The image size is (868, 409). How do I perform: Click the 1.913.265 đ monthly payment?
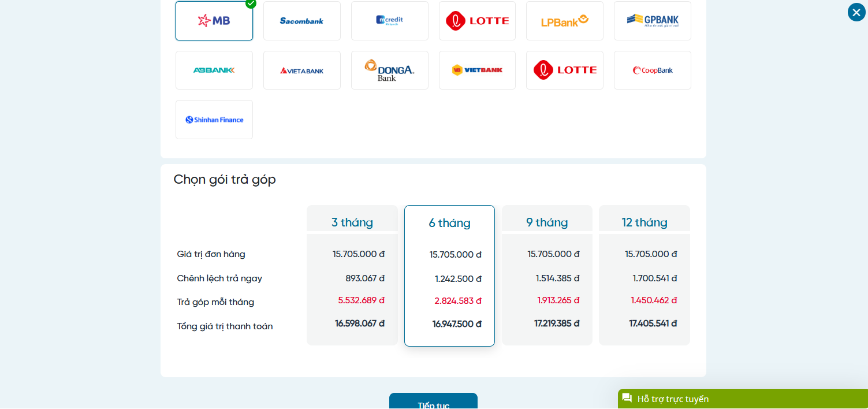(558, 300)
